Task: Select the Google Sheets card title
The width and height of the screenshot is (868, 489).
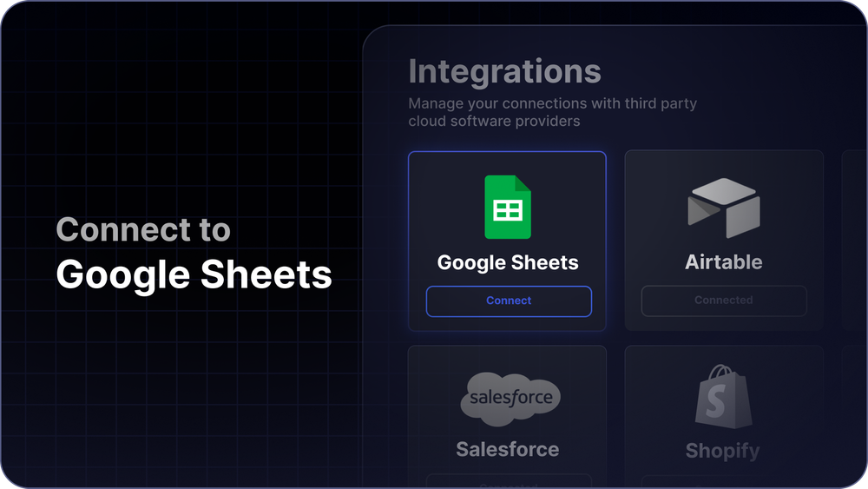Action: [x=508, y=262]
